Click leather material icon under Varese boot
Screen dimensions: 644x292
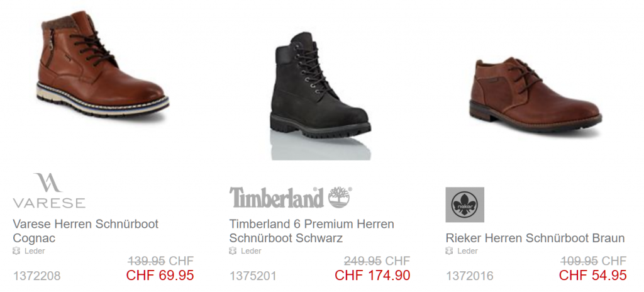coord(16,251)
